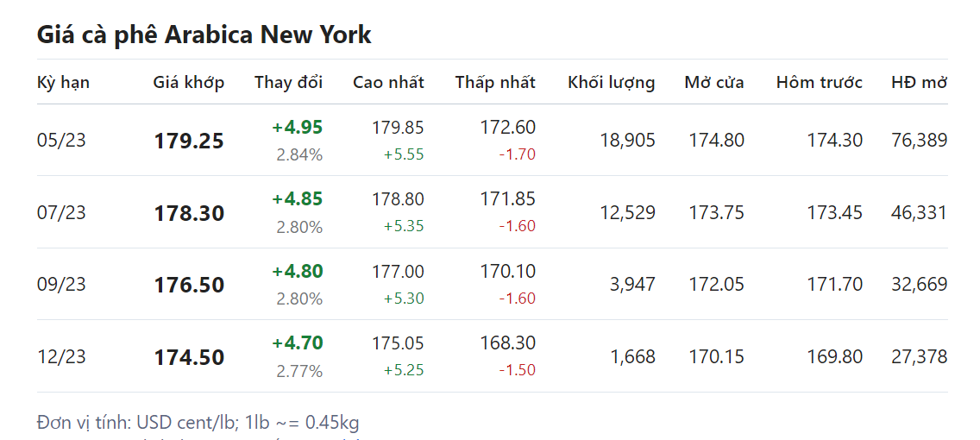Click the 'Thay đổi' column header
980x440 pixels.
pos(288,83)
